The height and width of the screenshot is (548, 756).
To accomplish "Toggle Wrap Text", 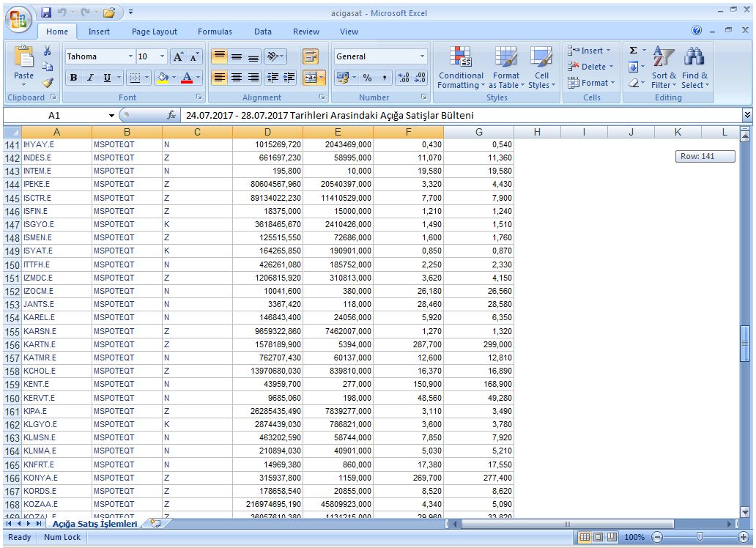I will [311, 57].
